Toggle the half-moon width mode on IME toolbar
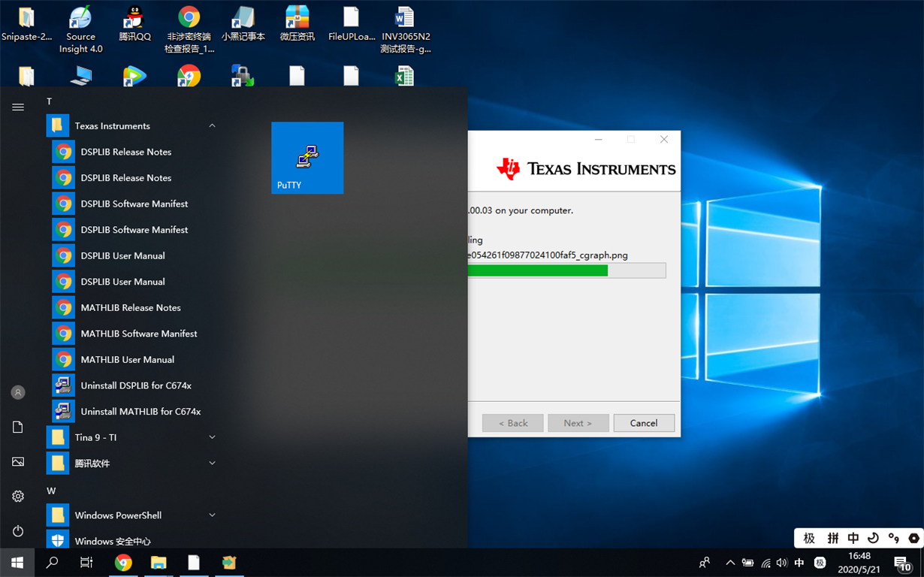The height and width of the screenshot is (577, 924). coord(873,538)
